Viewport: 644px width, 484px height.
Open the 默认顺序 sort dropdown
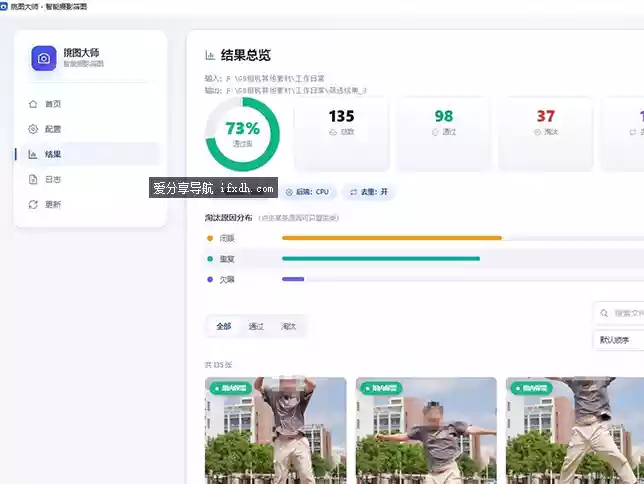click(x=619, y=340)
